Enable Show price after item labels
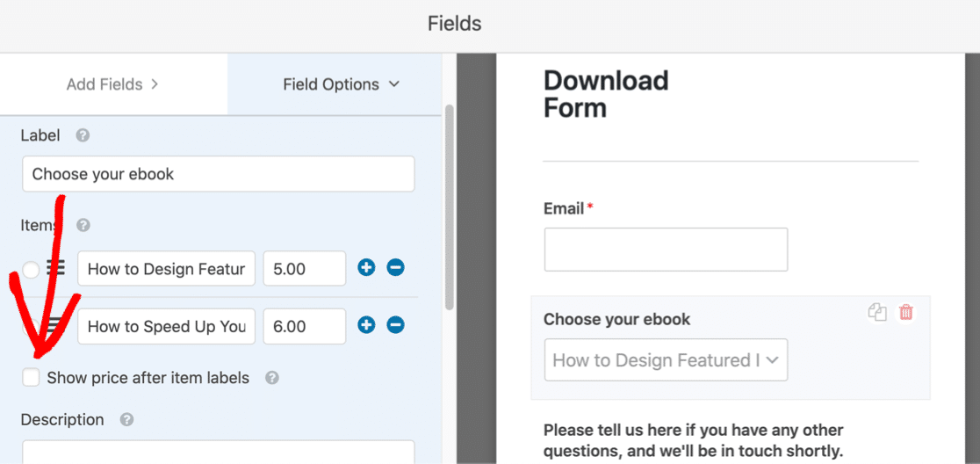The width and height of the screenshot is (980, 464). tap(31, 378)
